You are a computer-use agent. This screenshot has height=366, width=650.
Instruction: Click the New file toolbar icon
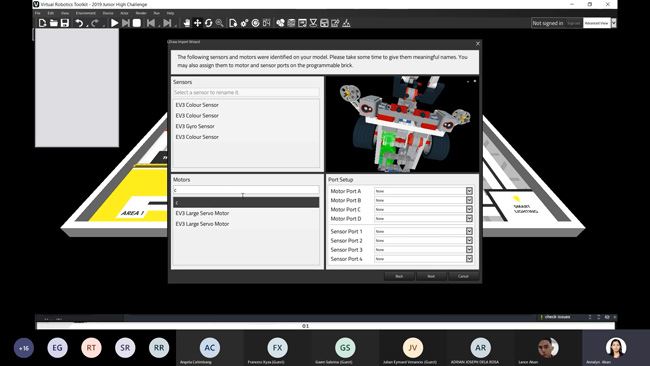coord(42,23)
